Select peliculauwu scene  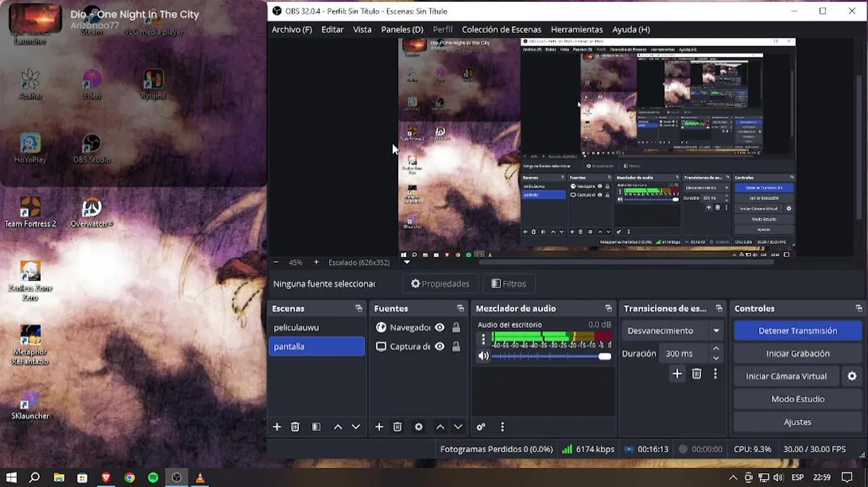pyautogui.click(x=316, y=327)
